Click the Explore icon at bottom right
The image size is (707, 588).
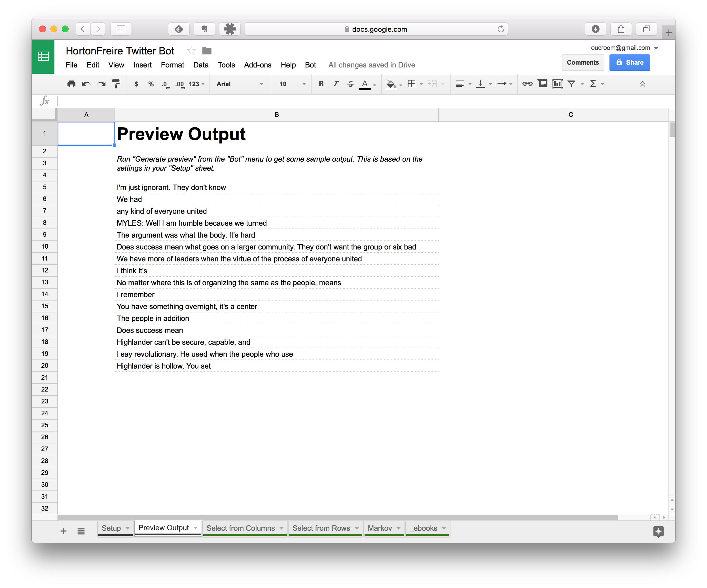(659, 532)
